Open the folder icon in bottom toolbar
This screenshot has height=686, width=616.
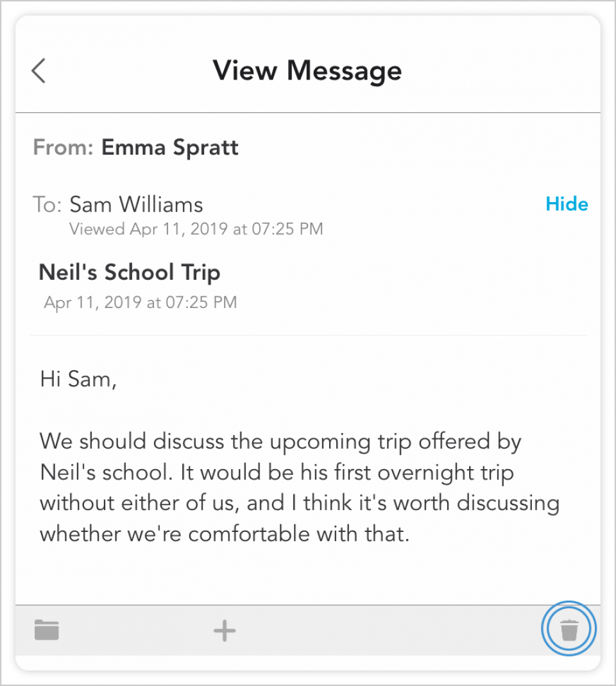point(47,630)
